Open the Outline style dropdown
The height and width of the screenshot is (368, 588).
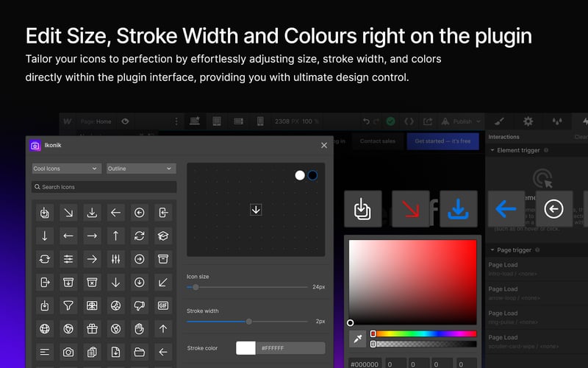click(141, 169)
